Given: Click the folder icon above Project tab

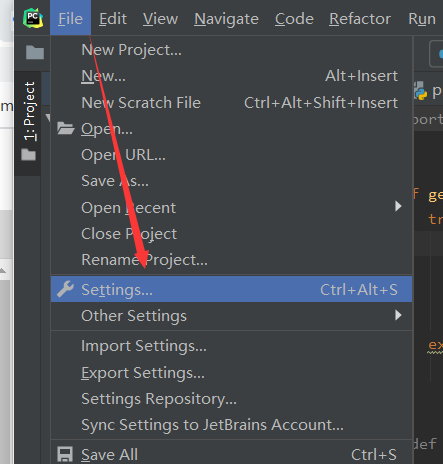Looking at the screenshot, I should (35, 52).
